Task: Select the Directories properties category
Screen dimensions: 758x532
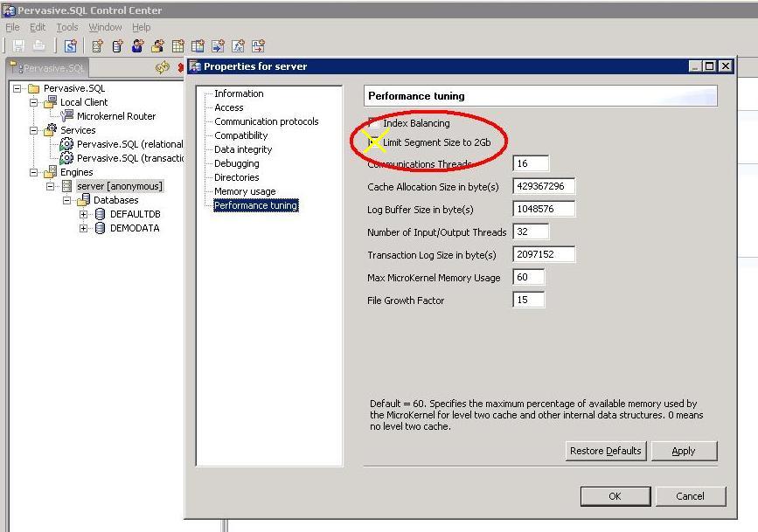Action: (x=236, y=177)
